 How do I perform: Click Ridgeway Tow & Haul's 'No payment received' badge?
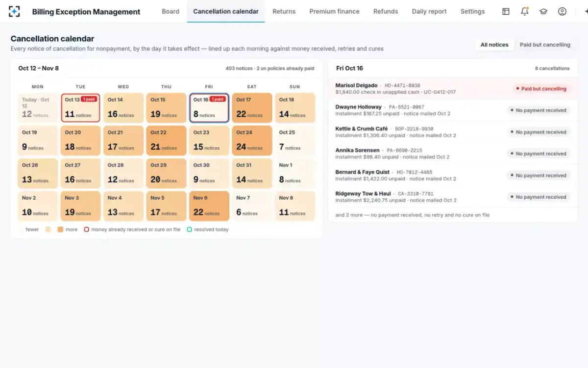(x=539, y=197)
